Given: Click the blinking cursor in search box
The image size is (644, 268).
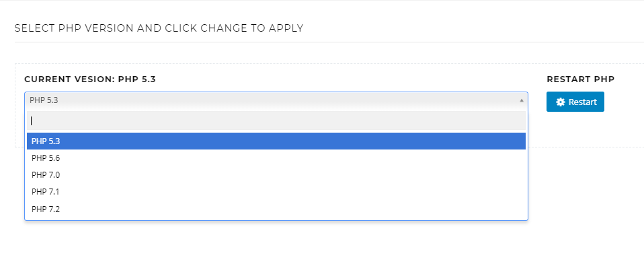Looking at the screenshot, I should 32,121.
